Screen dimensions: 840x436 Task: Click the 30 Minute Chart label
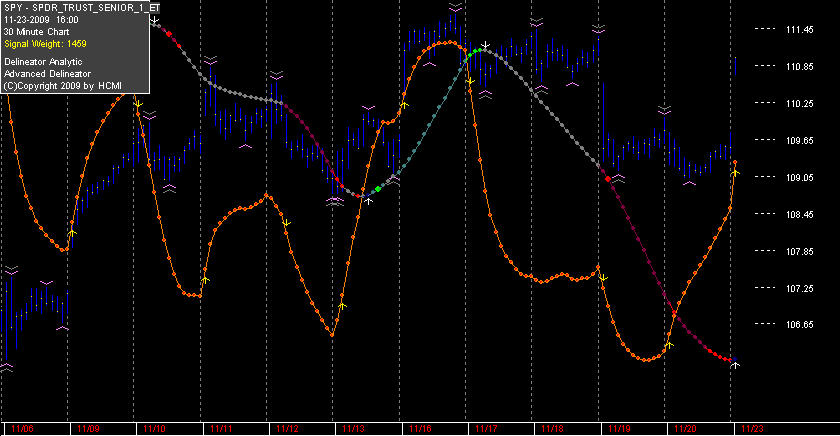[x=36, y=32]
